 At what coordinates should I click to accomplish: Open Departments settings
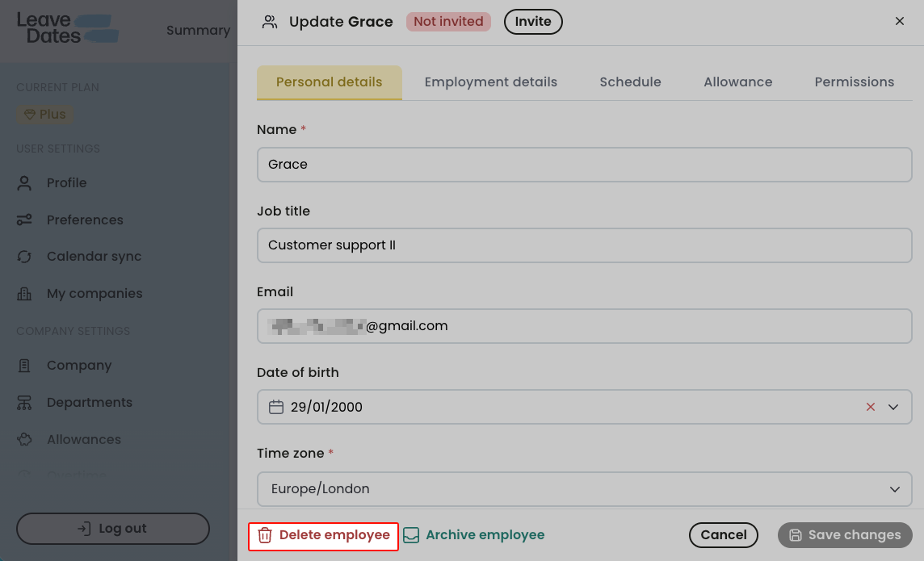[89, 402]
